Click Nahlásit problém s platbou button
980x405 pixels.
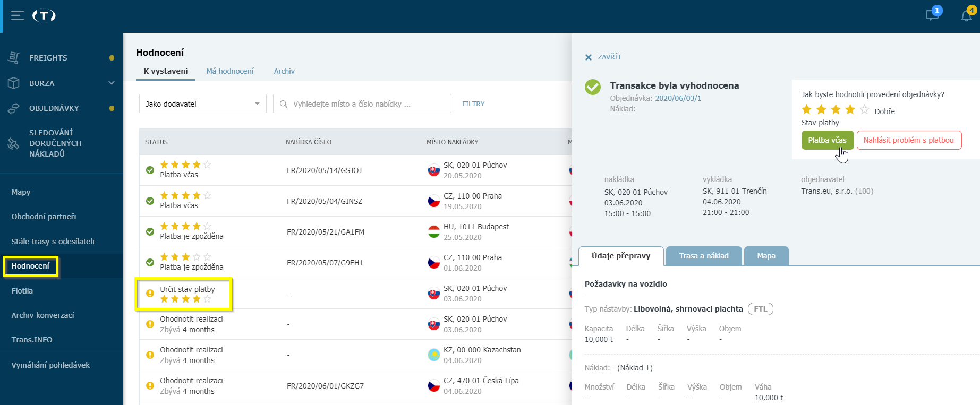click(909, 140)
